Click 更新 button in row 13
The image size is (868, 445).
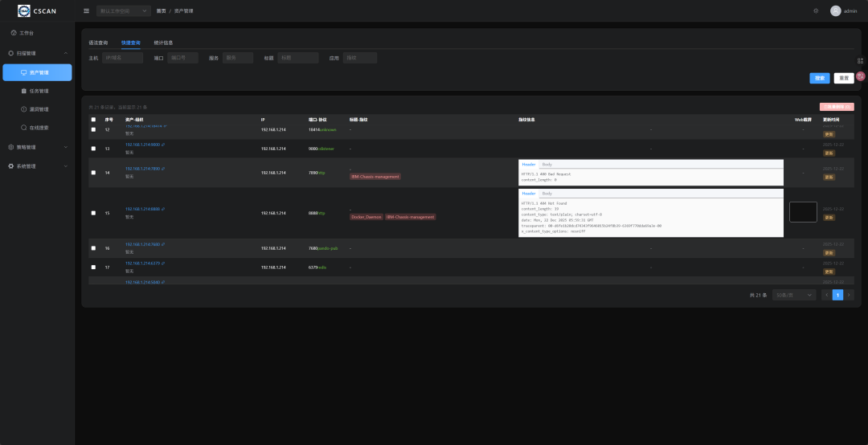point(829,153)
